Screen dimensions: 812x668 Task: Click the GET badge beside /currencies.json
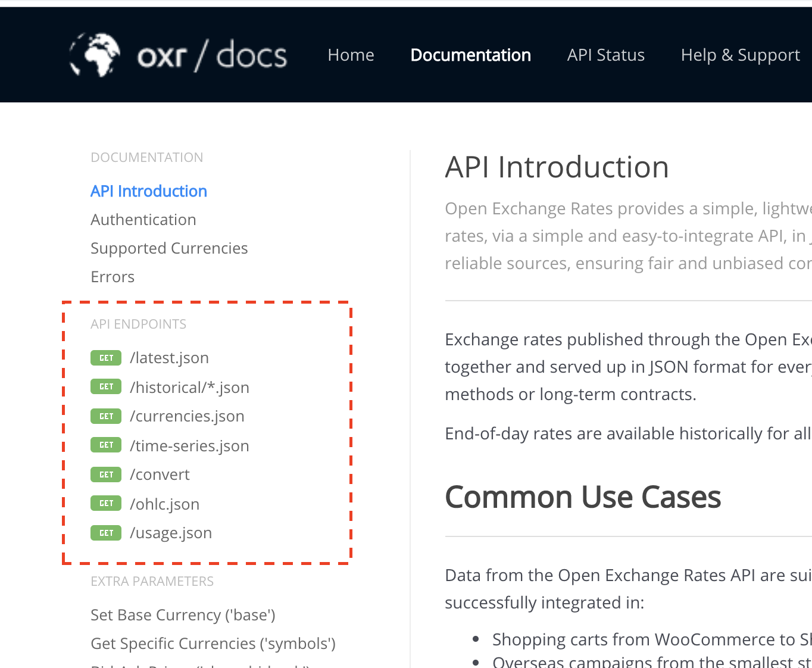106,416
